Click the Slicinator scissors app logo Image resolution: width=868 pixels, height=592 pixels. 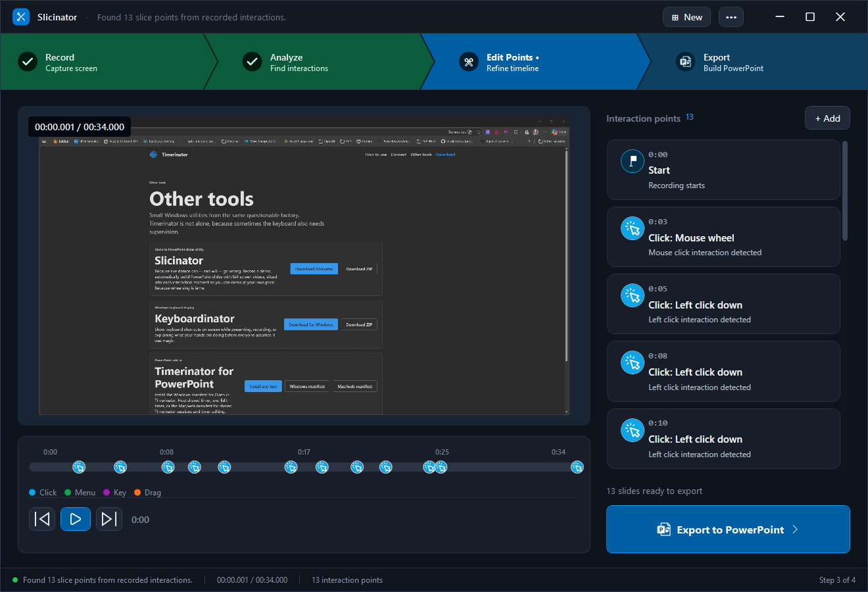point(21,17)
